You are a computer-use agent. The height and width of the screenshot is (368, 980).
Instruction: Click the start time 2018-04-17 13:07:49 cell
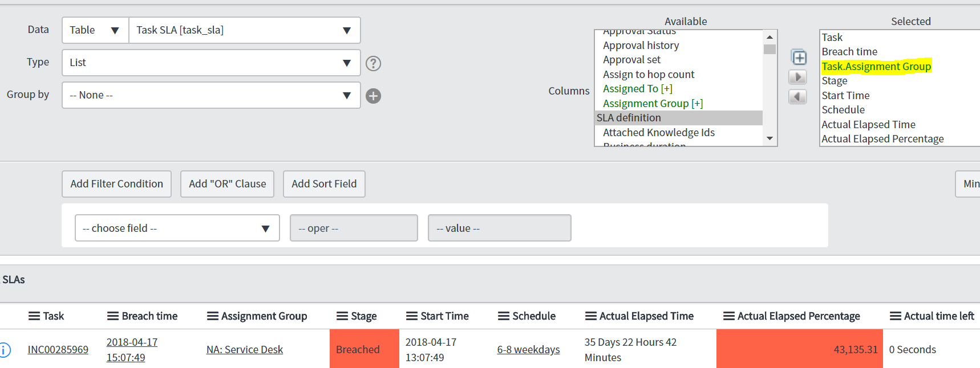click(431, 350)
